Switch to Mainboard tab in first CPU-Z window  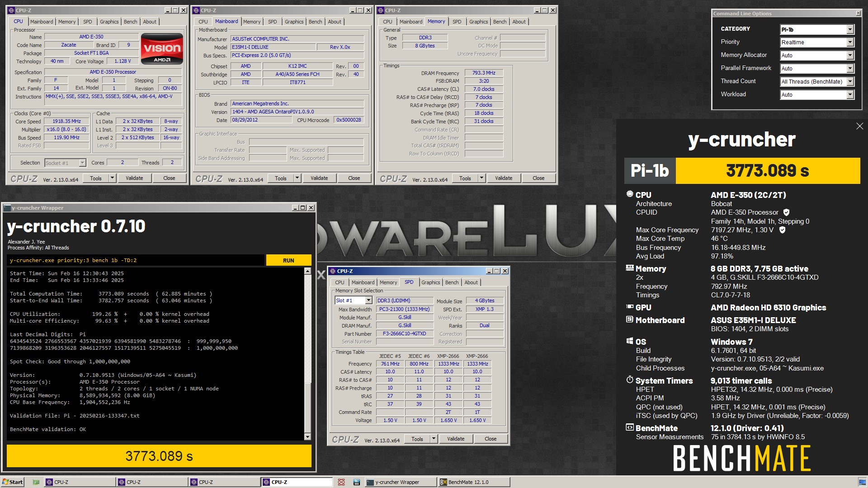tap(42, 22)
